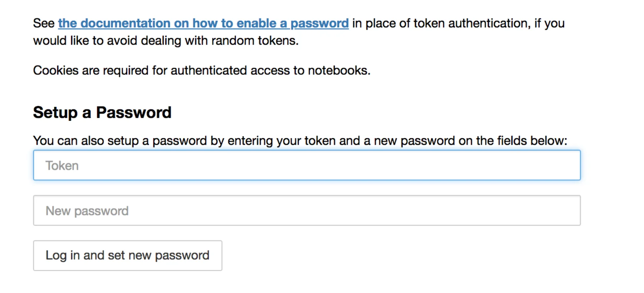Viewport: 644px width, 293px height.
Task: Click the Token placeholder text
Action: click(x=62, y=165)
